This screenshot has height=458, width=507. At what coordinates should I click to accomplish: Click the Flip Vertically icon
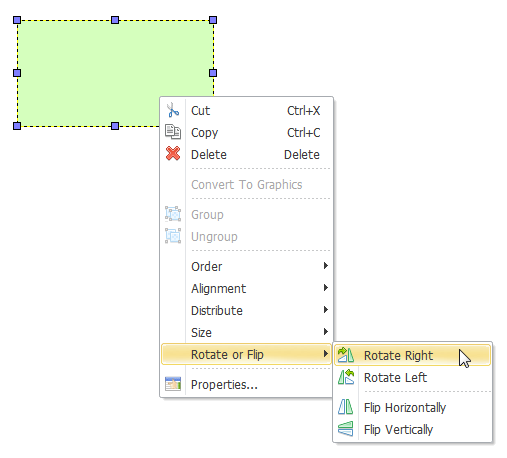tap(345, 429)
